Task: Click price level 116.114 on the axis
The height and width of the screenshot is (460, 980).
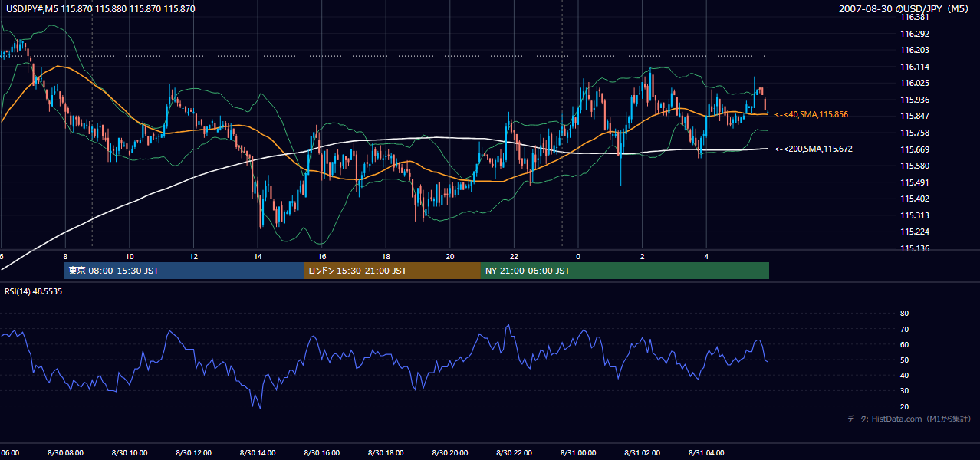Action: [914, 67]
